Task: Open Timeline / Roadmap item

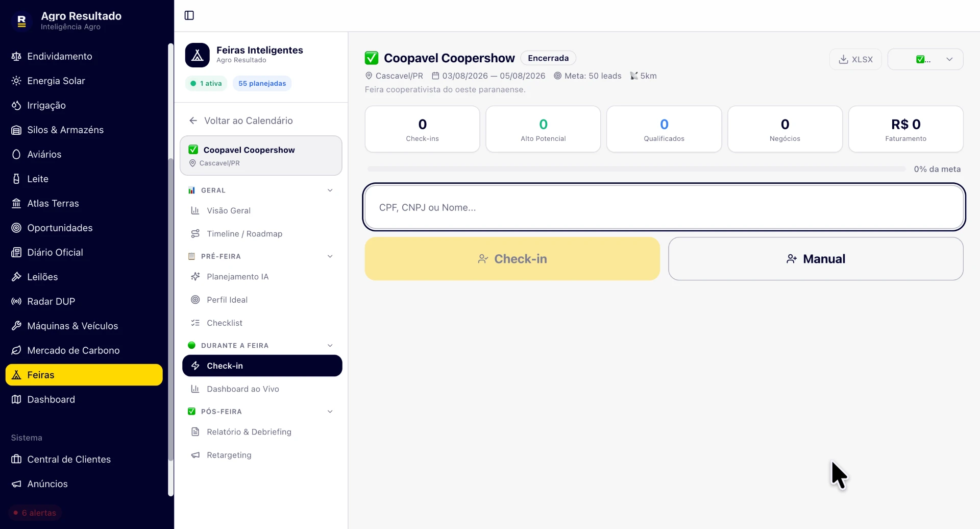Action: 262,234
